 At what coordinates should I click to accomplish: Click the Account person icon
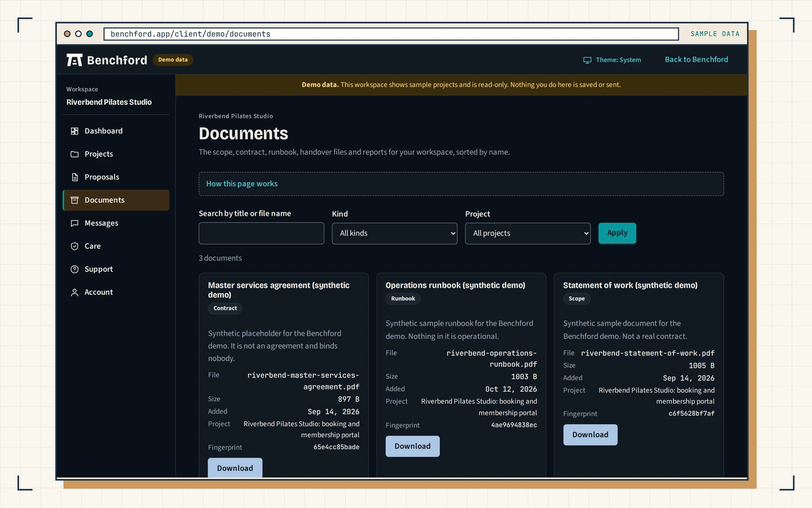(x=74, y=292)
